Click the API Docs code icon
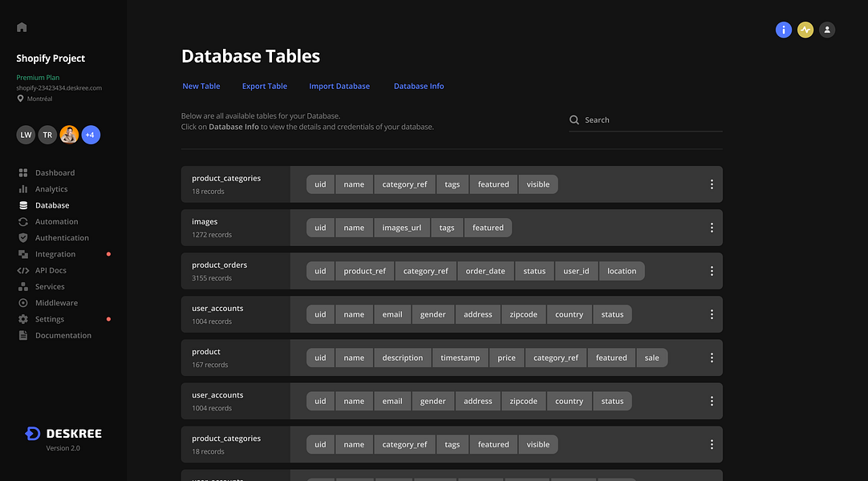This screenshot has height=481, width=868. [x=23, y=271]
